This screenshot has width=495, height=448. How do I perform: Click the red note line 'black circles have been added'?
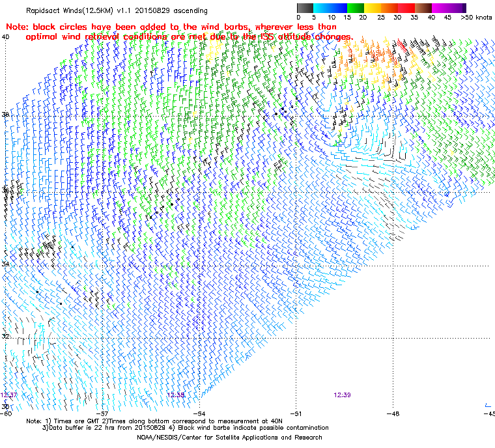click(171, 27)
